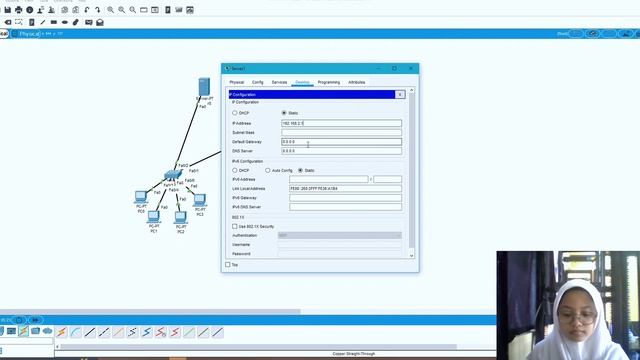Viewport: 640px width, 360px height.
Task: Click the IP Address field
Action: [x=341, y=123]
